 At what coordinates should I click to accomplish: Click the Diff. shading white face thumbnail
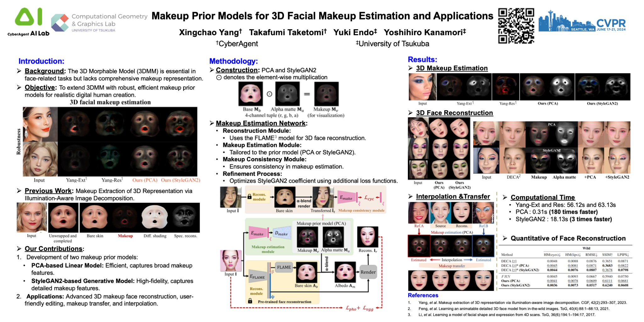tap(154, 217)
